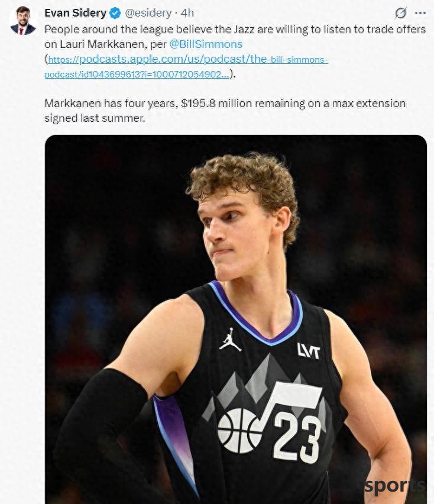
Task: Select the "Markkanen has four years" paragraph
Action: pos(225,111)
